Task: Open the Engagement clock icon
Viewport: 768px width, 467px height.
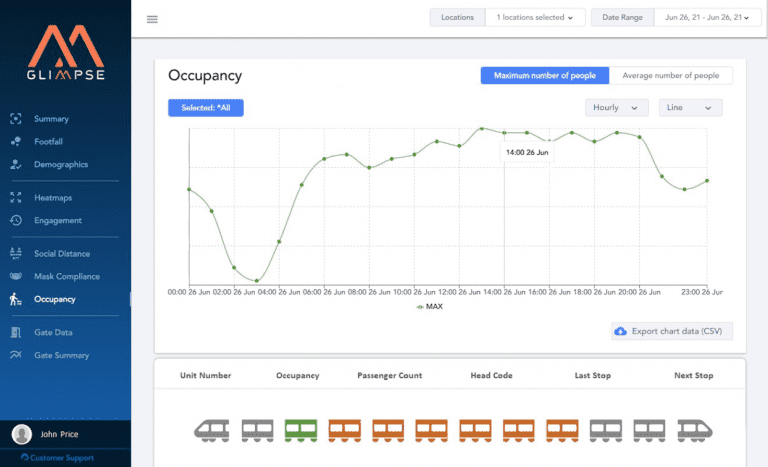Action: tap(16, 221)
